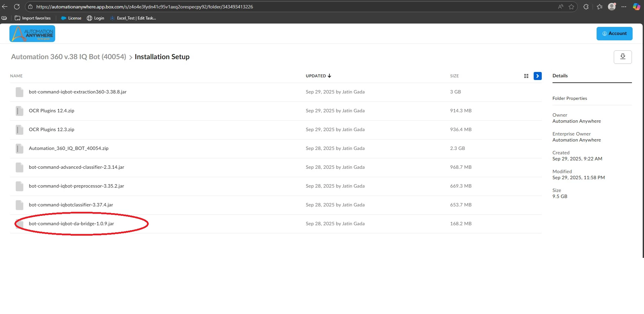Sort by the UPDATED column header

coord(318,76)
